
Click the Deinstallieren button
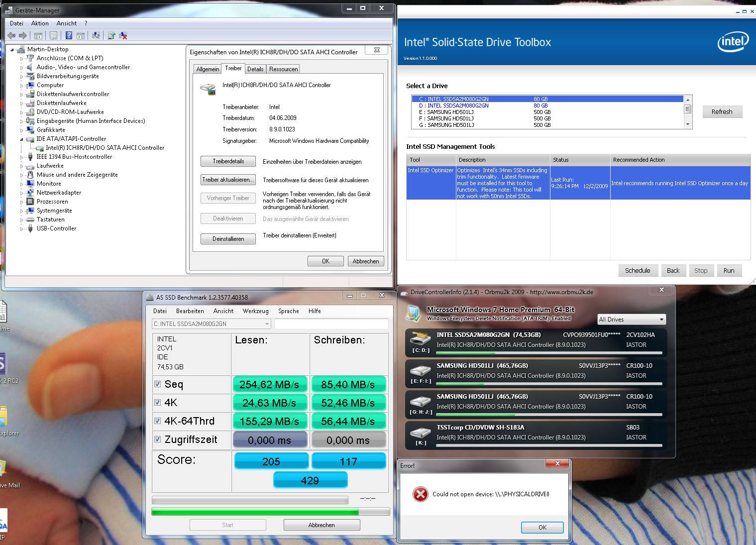[228, 239]
